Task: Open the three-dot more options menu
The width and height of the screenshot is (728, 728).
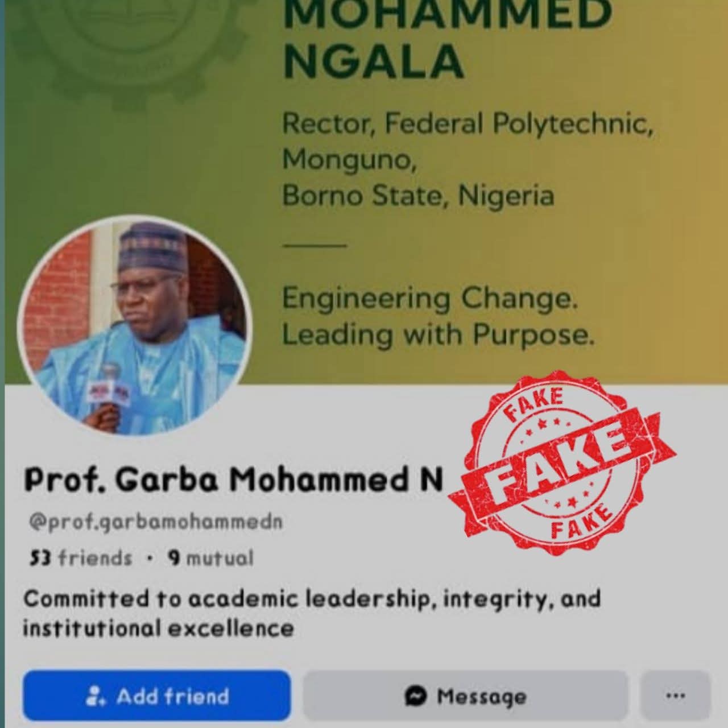Action: pos(675,696)
